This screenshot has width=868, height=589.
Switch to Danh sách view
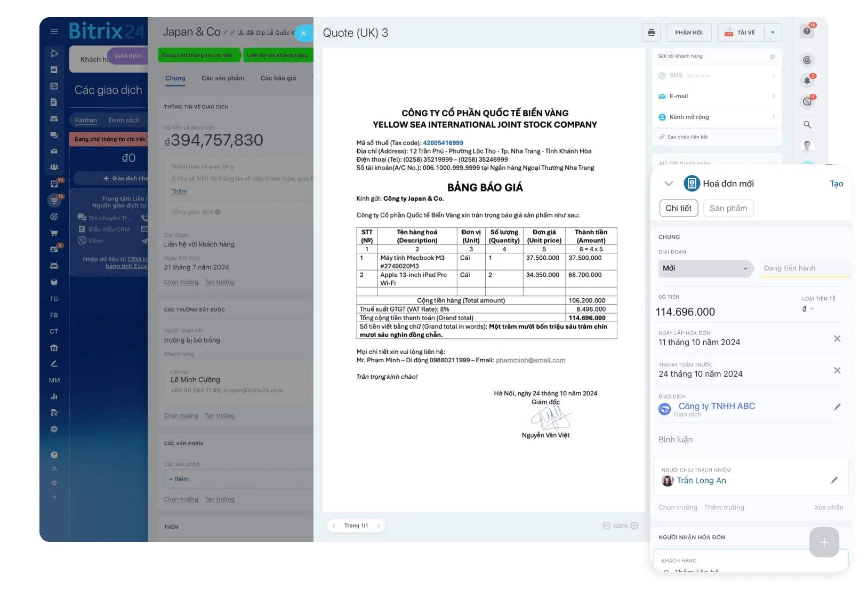(x=124, y=120)
